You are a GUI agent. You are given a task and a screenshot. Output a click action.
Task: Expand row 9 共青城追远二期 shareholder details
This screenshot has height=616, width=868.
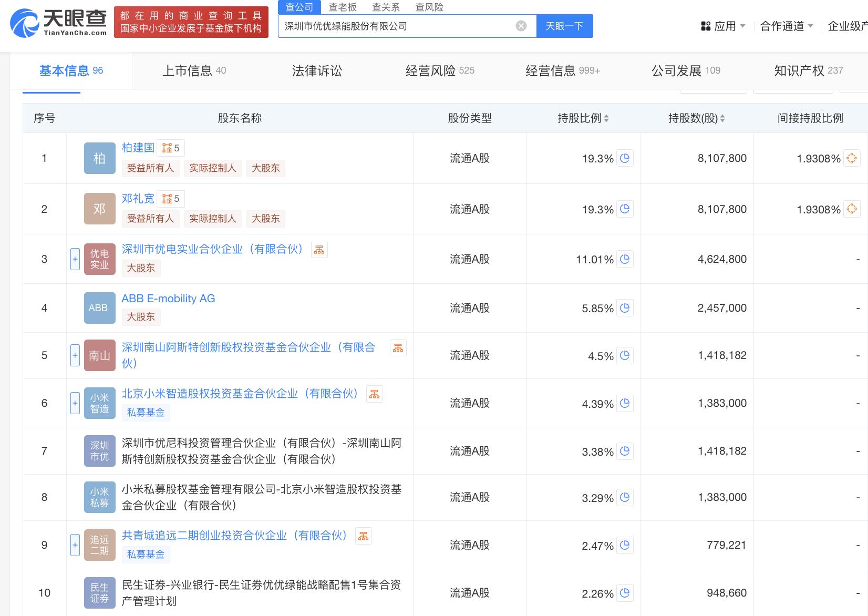[75, 545]
